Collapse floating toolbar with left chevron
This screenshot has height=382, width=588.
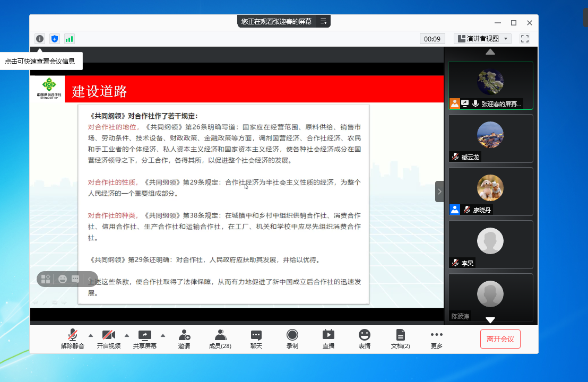[89, 279]
